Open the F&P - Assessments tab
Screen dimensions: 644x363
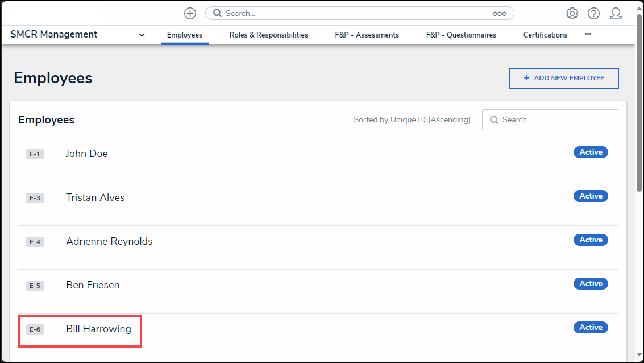pyautogui.click(x=367, y=35)
